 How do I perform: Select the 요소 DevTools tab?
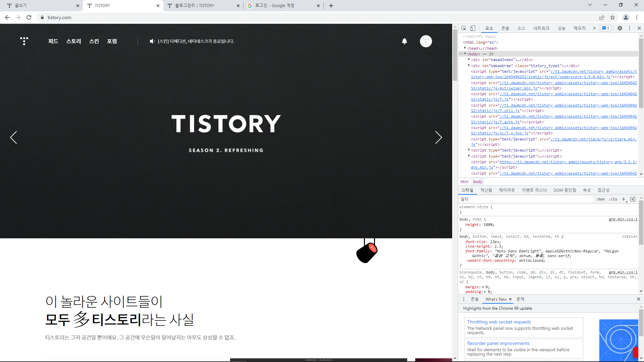point(489,28)
